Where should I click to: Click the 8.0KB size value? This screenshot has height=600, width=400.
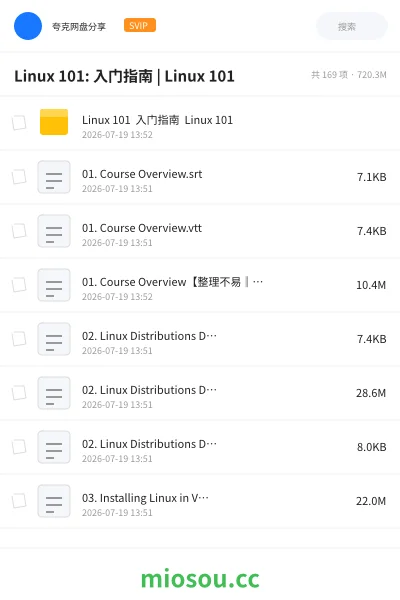click(372, 447)
